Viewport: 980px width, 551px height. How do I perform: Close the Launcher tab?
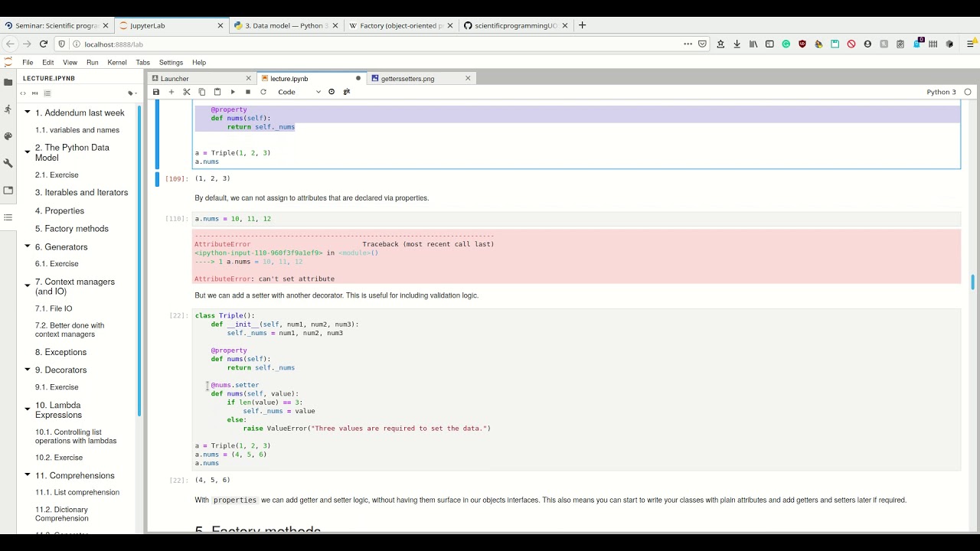tap(248, 78)
